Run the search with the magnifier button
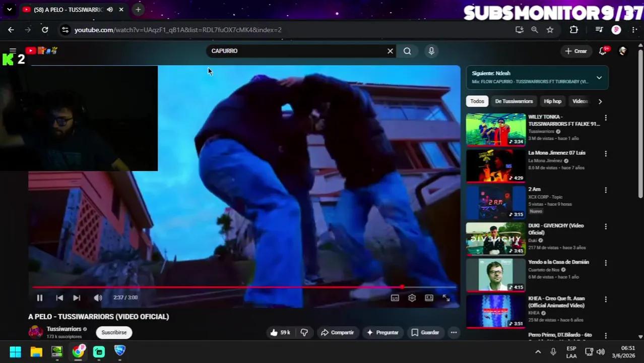Viewport: 644px width, 363px height. [407, 51]
